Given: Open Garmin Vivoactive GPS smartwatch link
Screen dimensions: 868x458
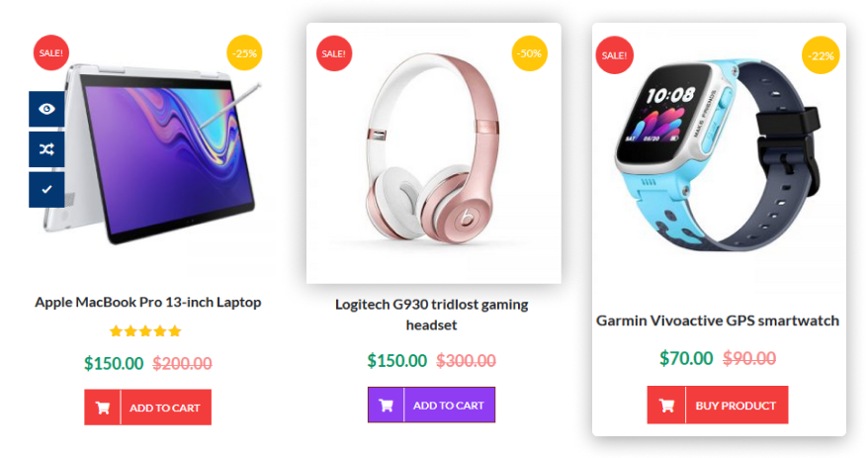Looking at the screenshot, I should click(x=718, y=321).
